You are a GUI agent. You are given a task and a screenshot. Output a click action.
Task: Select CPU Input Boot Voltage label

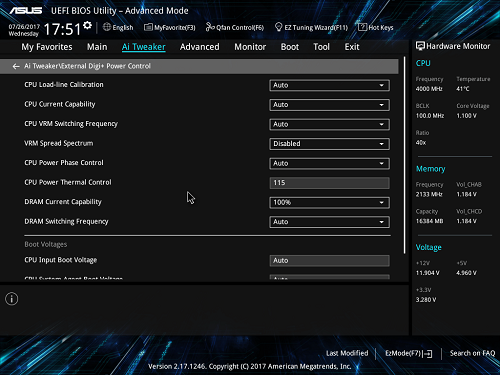[x=61, y=260]
